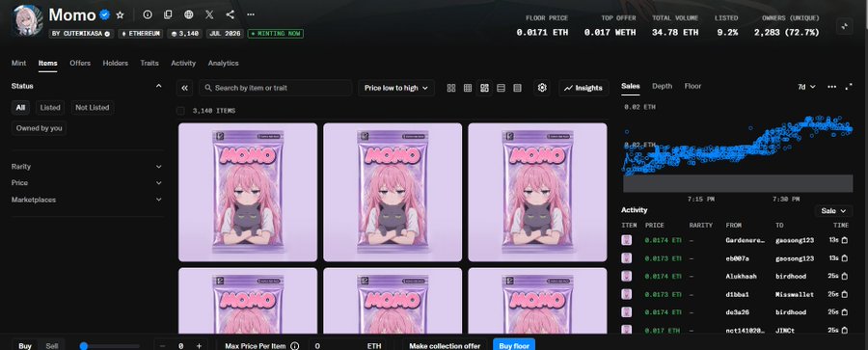Viewport: 868px width, 350px height.
Task: Click the sweep quantity slider handle
Action: coord(84,346)
